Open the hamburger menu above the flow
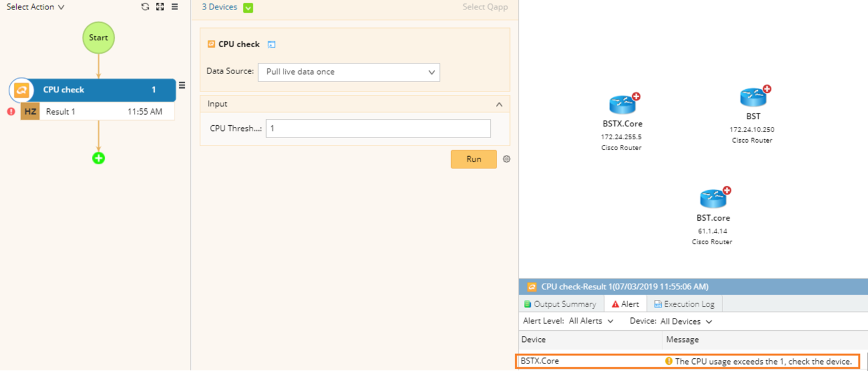The image size is (868, 371). [x=175, y=7]
